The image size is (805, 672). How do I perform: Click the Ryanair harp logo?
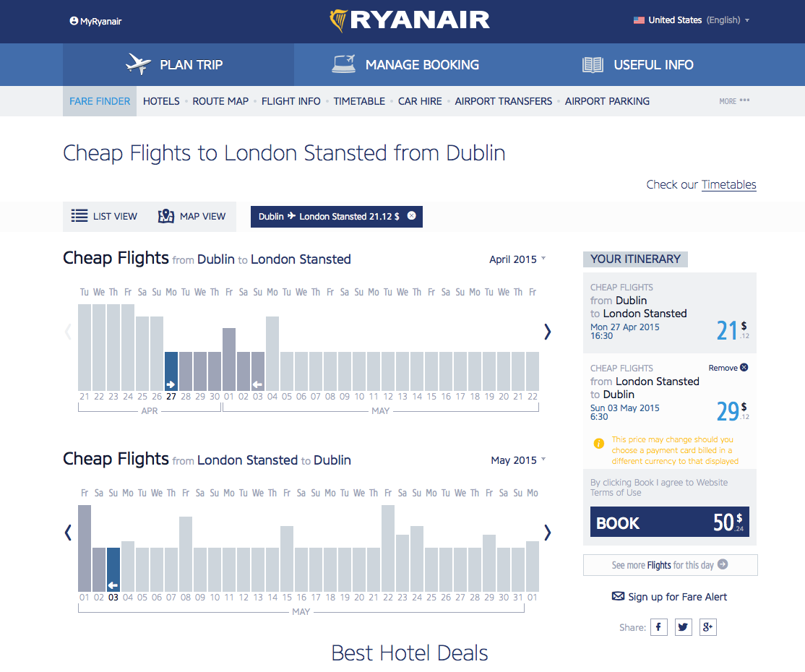tap(338, 20)
